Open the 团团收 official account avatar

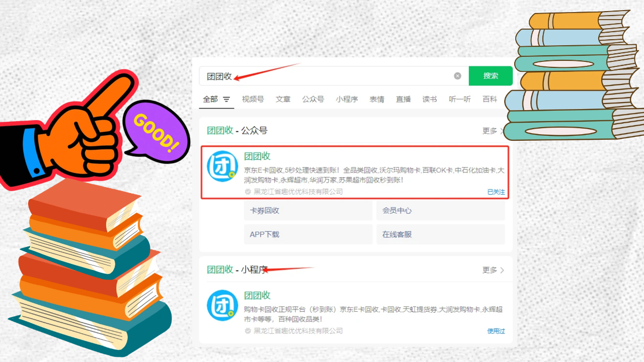click(222, 166)
